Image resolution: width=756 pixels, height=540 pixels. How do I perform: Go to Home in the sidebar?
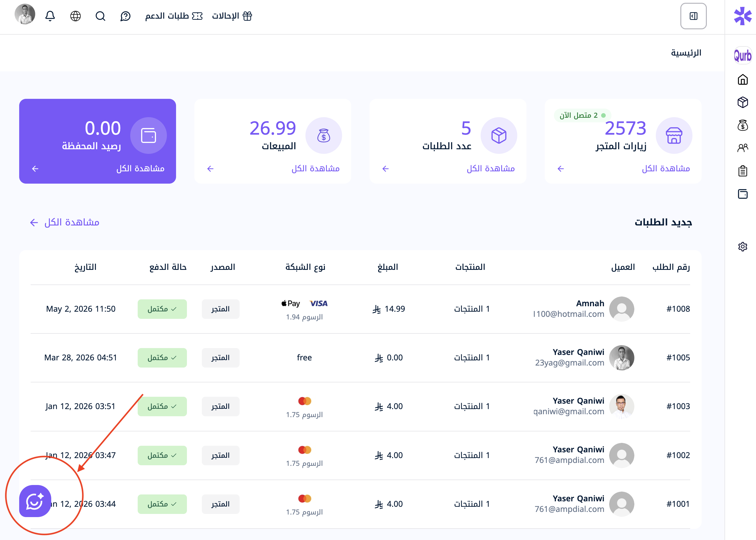pyautogui.click(x=743, y=80)
